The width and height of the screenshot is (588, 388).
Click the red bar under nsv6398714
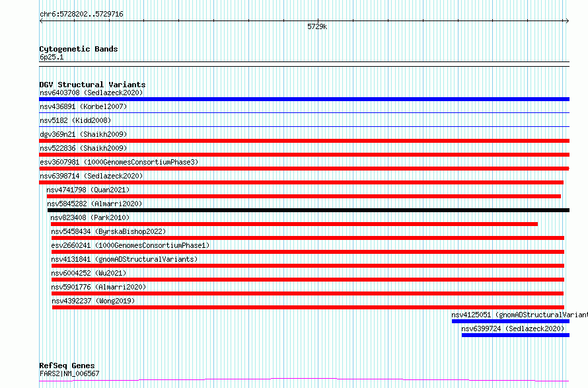[x=301, y=182]
